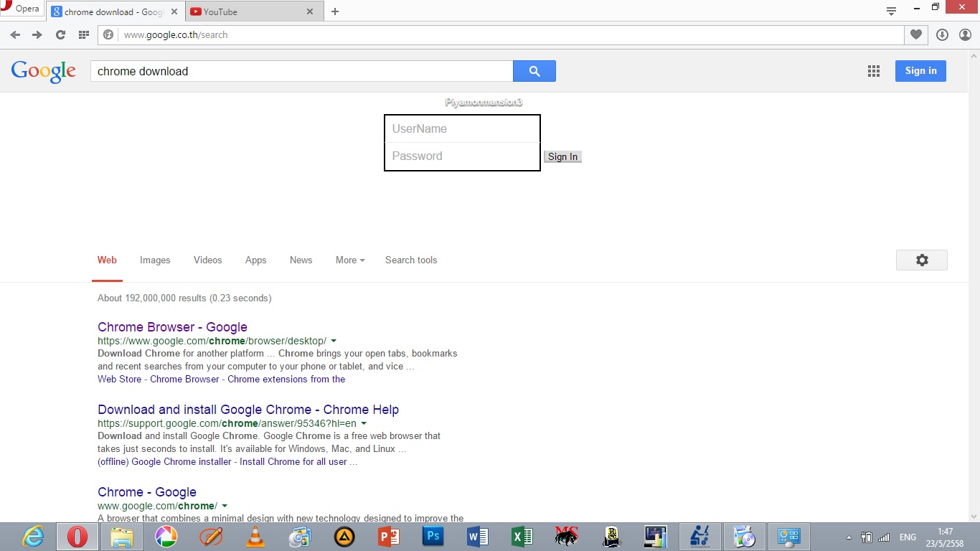This screenshot has width=980, height=551.
Task: Open the Opera downloads icon
Action: [x=942, y=34]
